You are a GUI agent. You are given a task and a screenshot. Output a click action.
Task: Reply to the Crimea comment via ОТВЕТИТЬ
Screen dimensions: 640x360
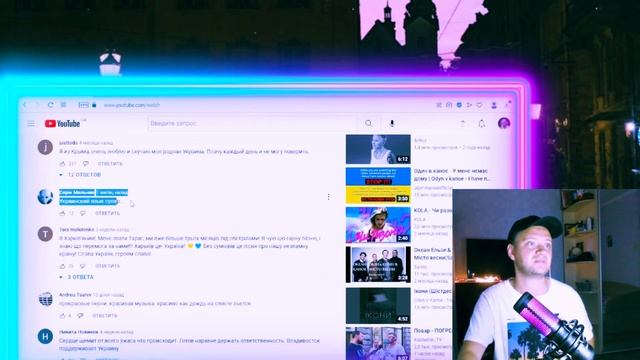110,164
